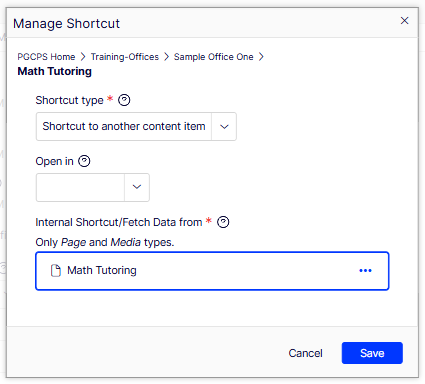Select the Math Tutoring selected item box
This screenshot has height=384, width=425.
212,271
